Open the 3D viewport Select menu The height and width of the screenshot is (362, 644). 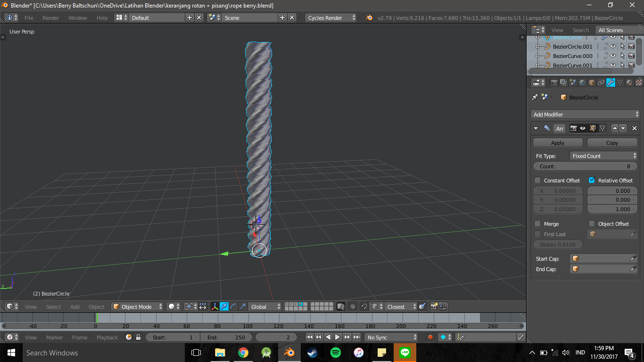click(53, 306)
